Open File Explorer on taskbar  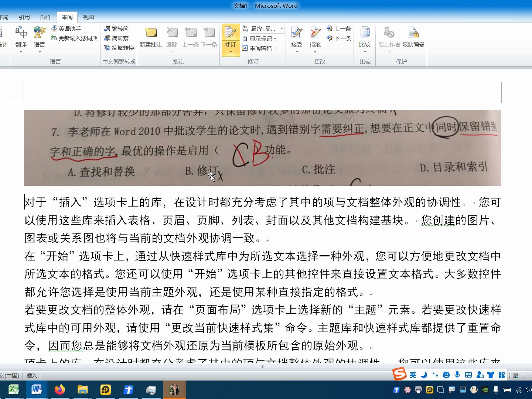coord(82,389)
